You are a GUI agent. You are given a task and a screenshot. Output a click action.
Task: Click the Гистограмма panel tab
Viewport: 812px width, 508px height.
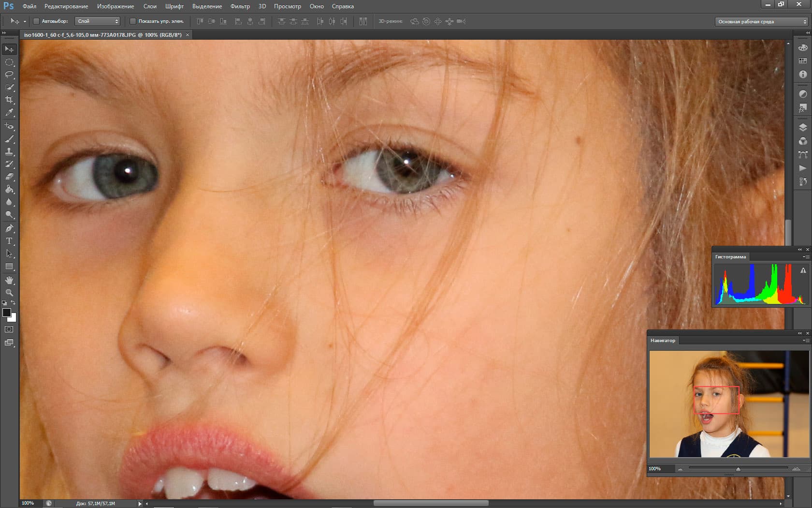tap(730, 257)
